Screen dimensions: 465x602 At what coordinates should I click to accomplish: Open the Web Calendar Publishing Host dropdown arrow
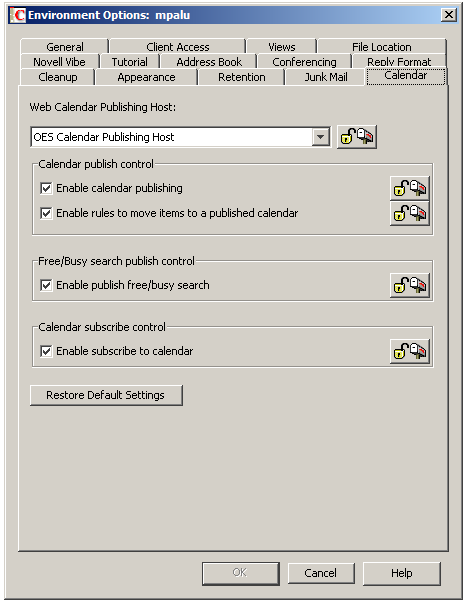pyautogui.click(x=321, y=137)
